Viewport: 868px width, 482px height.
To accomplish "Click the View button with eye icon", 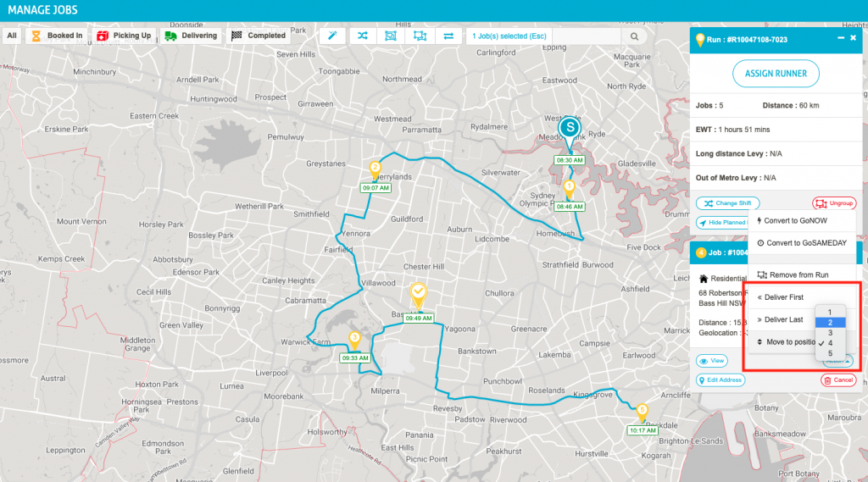I will 712,361.
